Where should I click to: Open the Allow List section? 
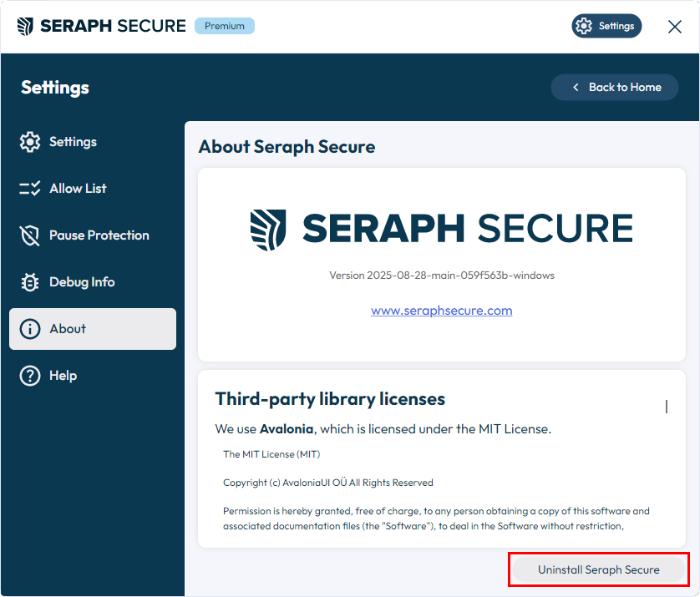[x=93, y=189]
